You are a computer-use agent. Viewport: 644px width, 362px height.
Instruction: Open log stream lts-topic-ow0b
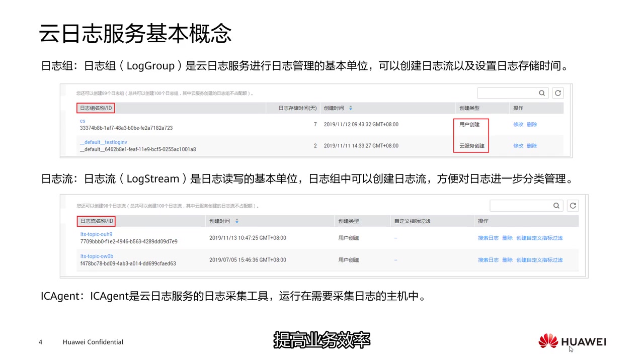coord(97,256)
